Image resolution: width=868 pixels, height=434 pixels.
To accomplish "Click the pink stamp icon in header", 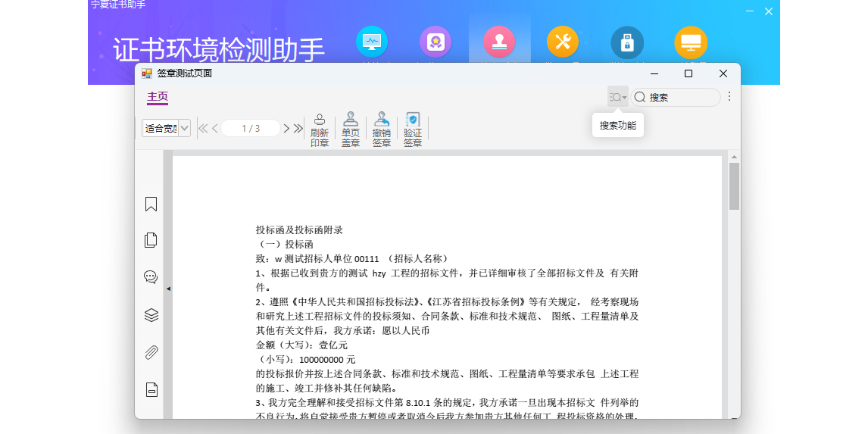I will coord(499,42).
